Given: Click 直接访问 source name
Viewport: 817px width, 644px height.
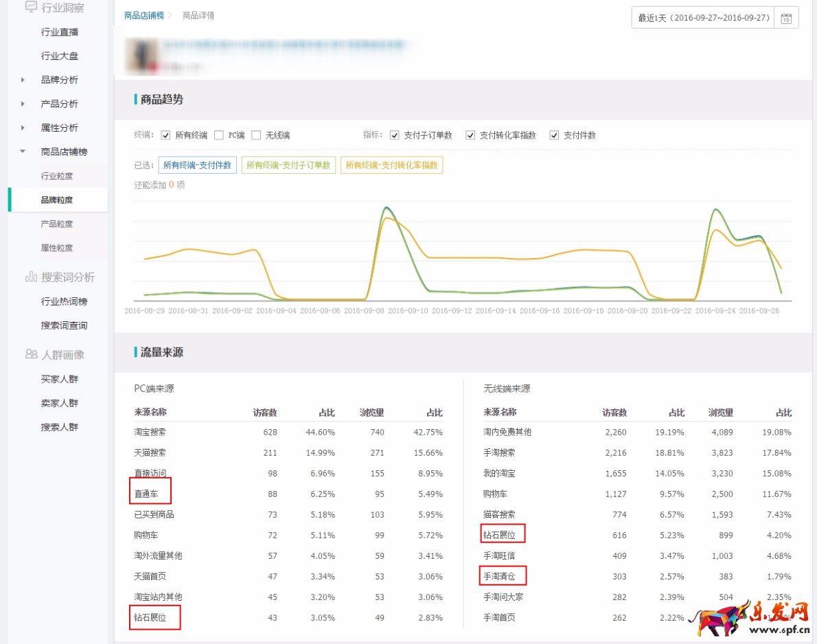Looking at the screenshot, I should (x=150, y=474).
